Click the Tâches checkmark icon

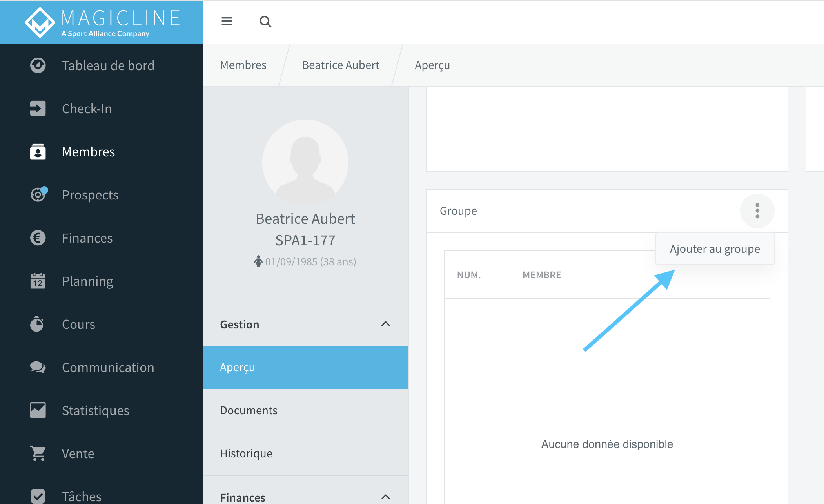[x=38, y=496]
